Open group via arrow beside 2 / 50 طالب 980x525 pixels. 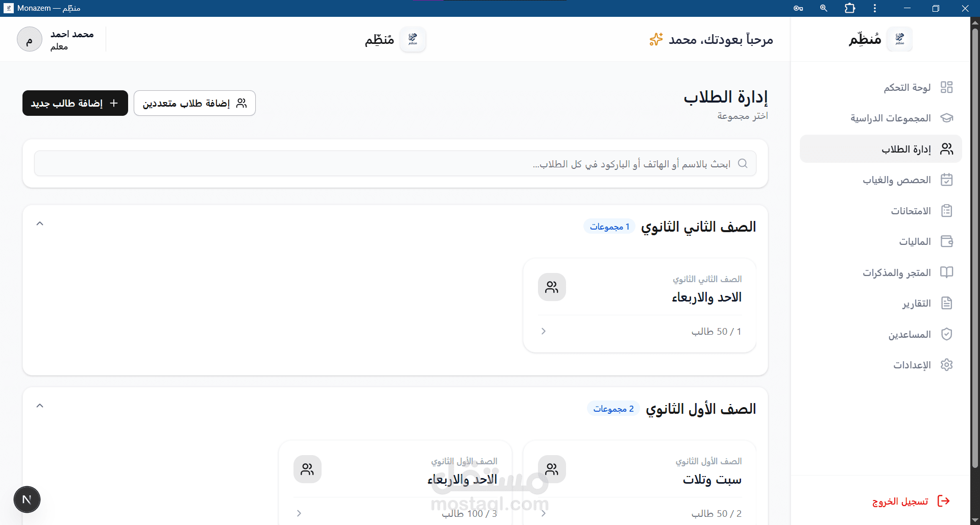pos(544,513)
